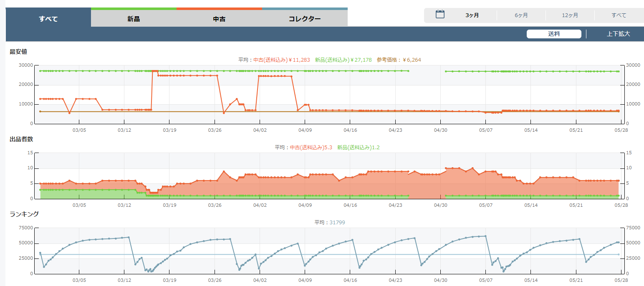Click 中古(送料込み) ¥11,283 legend in 最安値 chart
This screenshot has width=644, height=286.
[x=281, y=60]
